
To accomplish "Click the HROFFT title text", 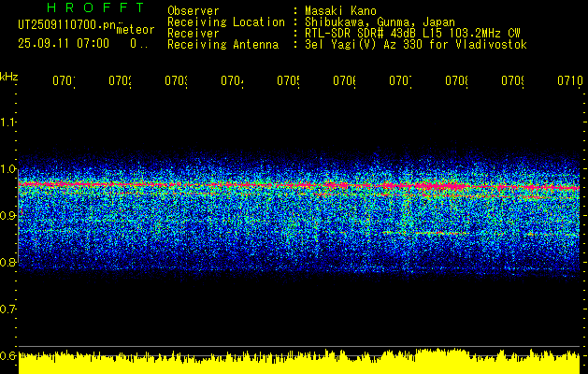I will [x=95, y=7].
